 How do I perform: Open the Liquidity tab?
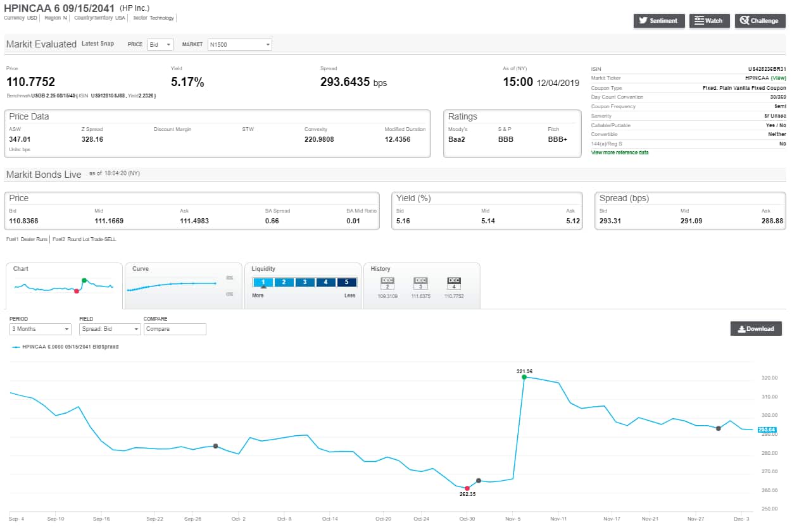[x=303, y=286]
